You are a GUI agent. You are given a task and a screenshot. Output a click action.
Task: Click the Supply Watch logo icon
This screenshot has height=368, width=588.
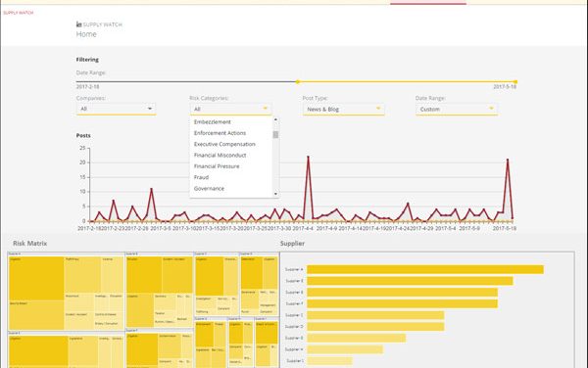pyautogui.click(x=78, y=24)
